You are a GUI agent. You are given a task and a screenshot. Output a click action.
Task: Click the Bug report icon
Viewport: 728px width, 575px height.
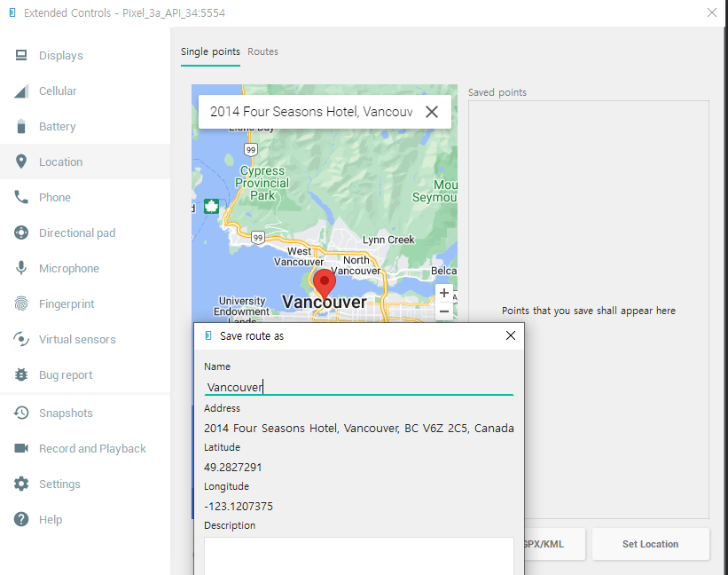pos(21,374)
